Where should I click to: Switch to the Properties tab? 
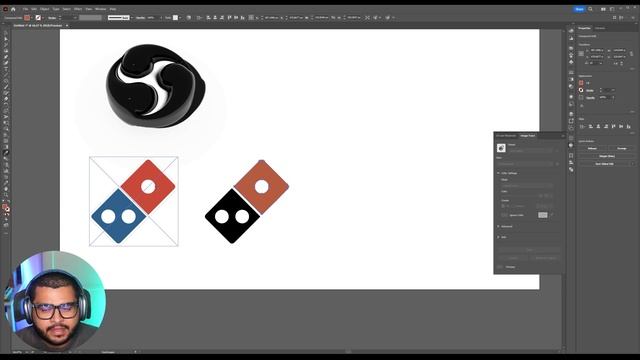click(x=584, y=28)
